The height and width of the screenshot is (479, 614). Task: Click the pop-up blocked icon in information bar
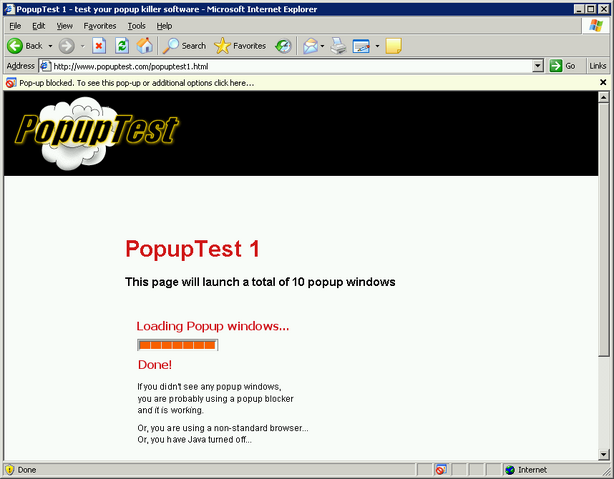coord(11,83)
